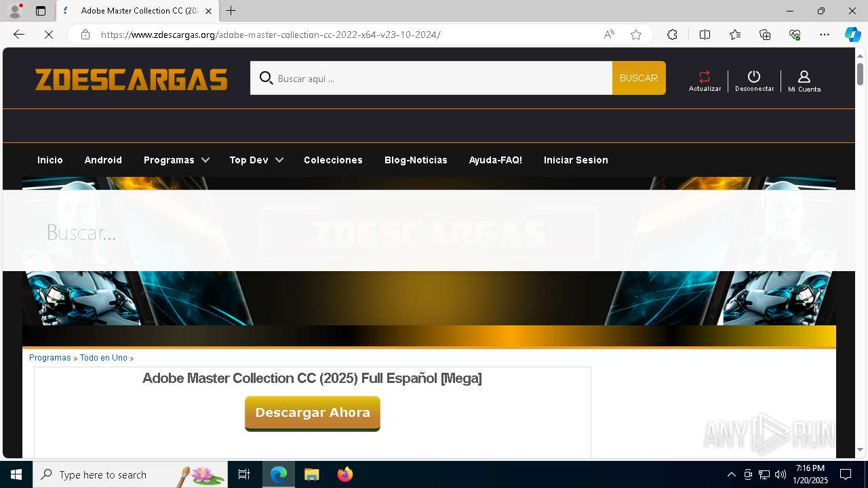Open the Favorites list icon
This screenshot has width=868, height=488.
pos(735,35)
